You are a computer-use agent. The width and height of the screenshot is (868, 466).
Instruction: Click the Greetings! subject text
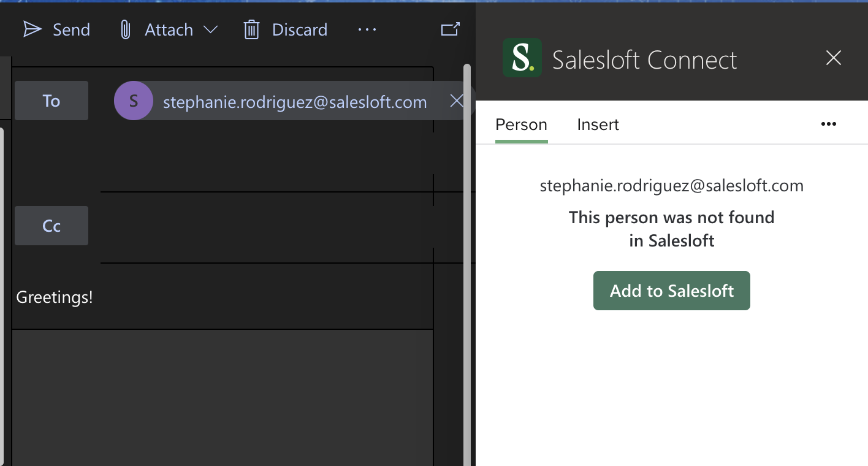(55, 297)
